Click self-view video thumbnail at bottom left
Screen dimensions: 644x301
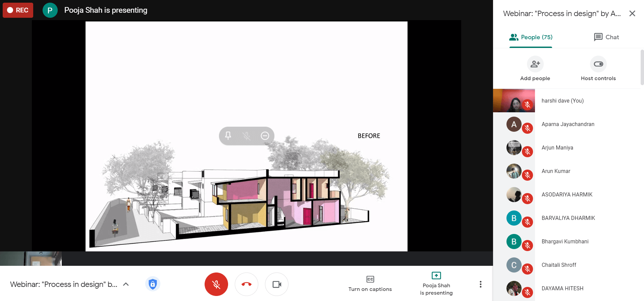click(31, 258)
